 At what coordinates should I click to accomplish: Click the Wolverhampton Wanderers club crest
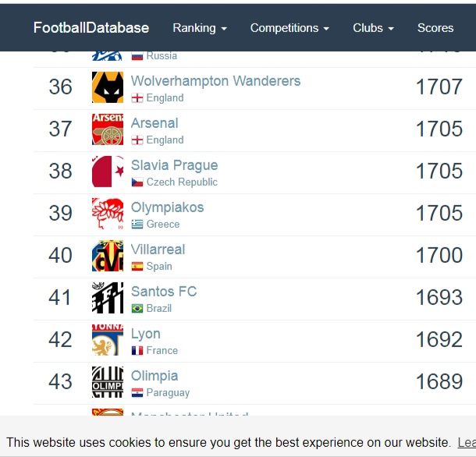pos(108,87)
